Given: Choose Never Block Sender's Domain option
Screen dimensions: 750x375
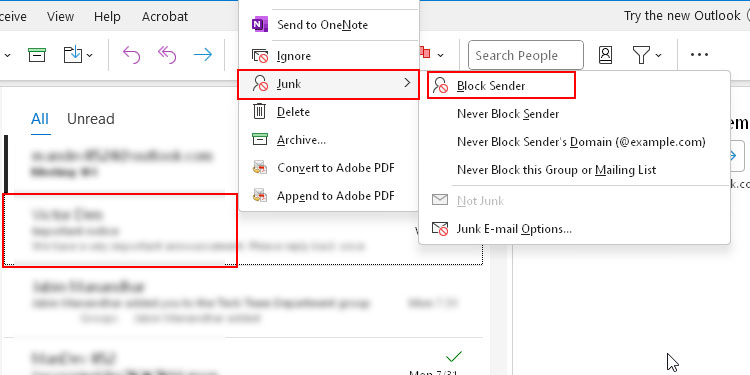Looking at the screenshot, I should [581, 142].
